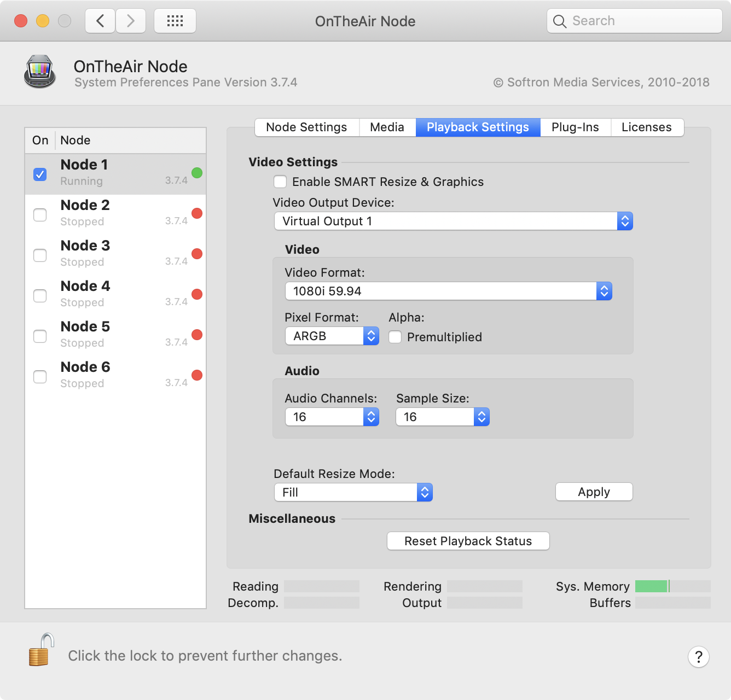
Task: Open the Default Resize Mode dropdown
Action: point(353,492)
